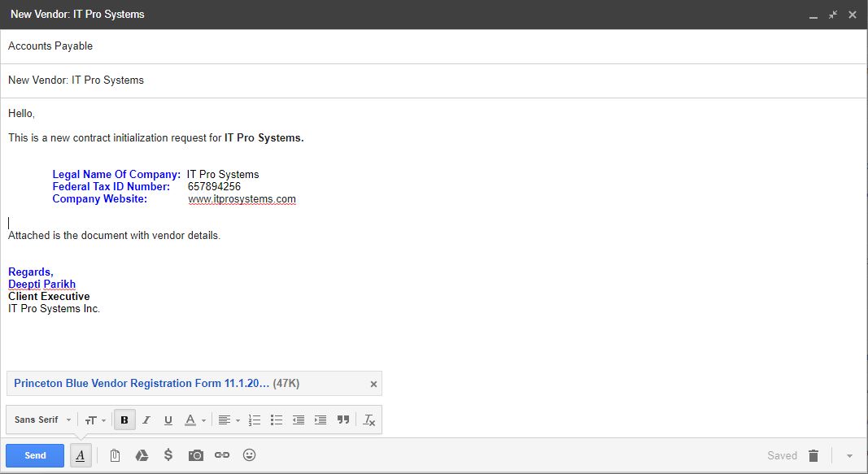The width and height of the screenshot is (868, 474).
Task: Toggle Italic formatting
Action: (x=146, y=420)
